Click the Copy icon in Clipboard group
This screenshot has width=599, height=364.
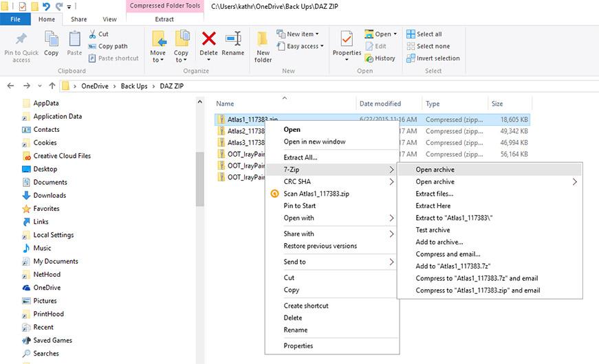(x=51, y=39)
